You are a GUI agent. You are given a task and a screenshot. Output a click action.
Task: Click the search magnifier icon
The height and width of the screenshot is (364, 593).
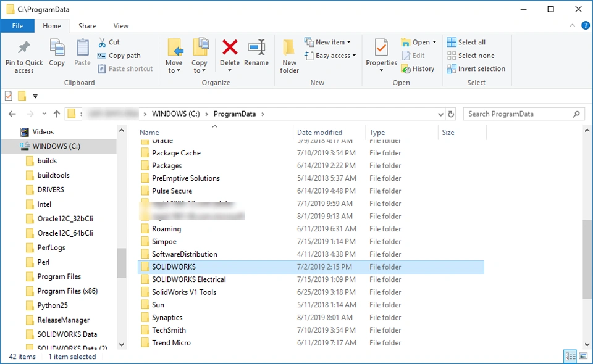576,114
